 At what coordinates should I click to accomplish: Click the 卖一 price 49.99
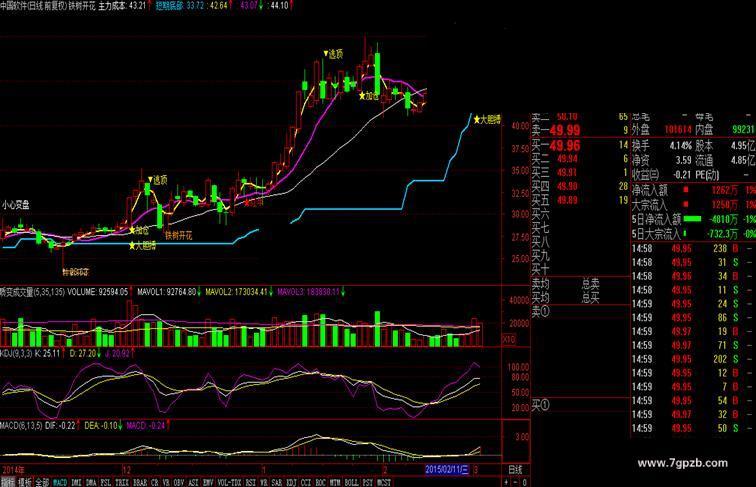pyautogui.click(x=565, y=130)
